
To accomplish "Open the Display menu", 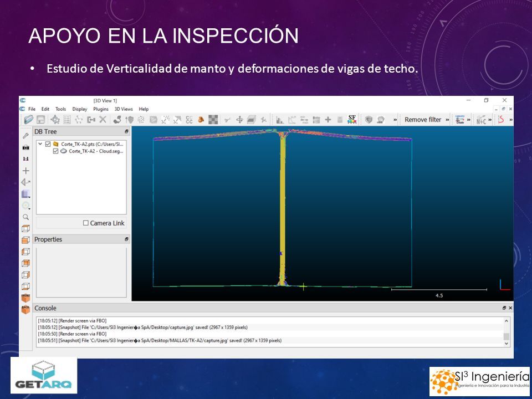I will coord(80,109).
